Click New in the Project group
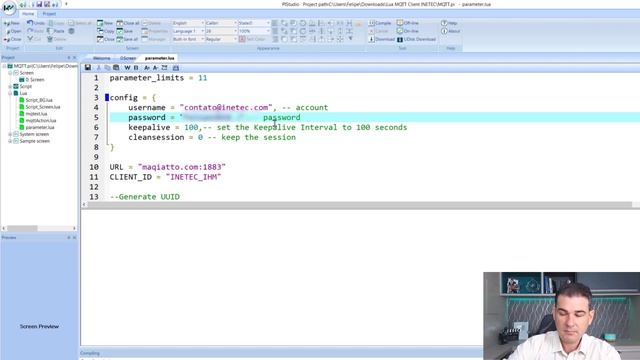Image resolution: width=640 pixels, height=360 pixels. (x=12, y=23)
